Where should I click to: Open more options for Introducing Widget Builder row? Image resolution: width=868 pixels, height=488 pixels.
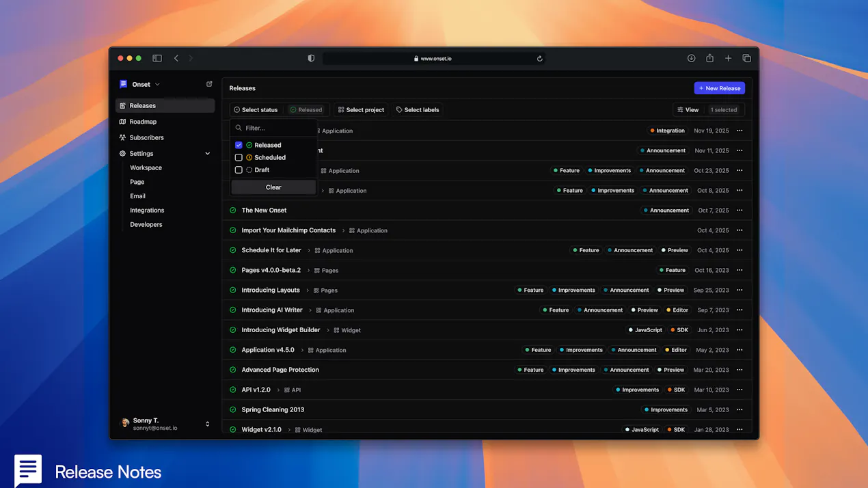(x=740, y=330)
